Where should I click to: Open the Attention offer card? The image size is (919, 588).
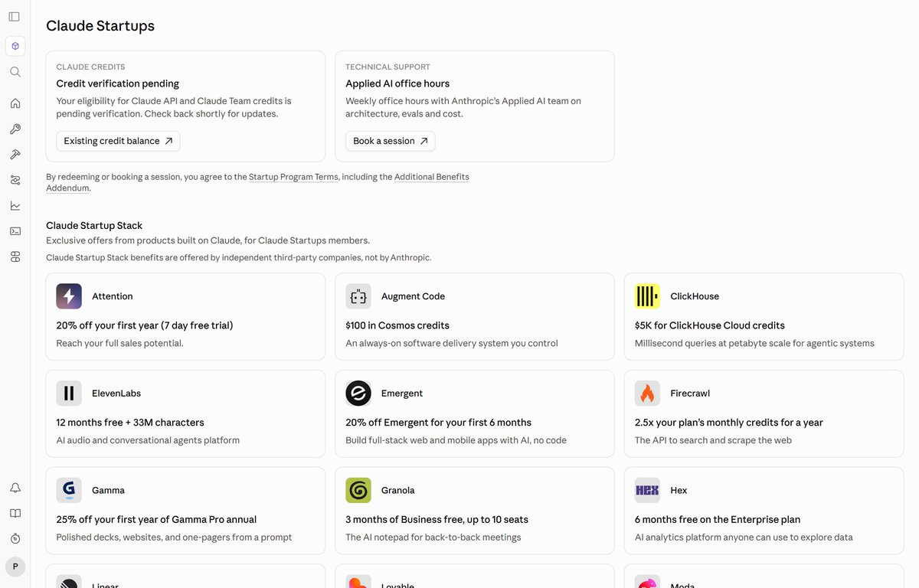185,316
